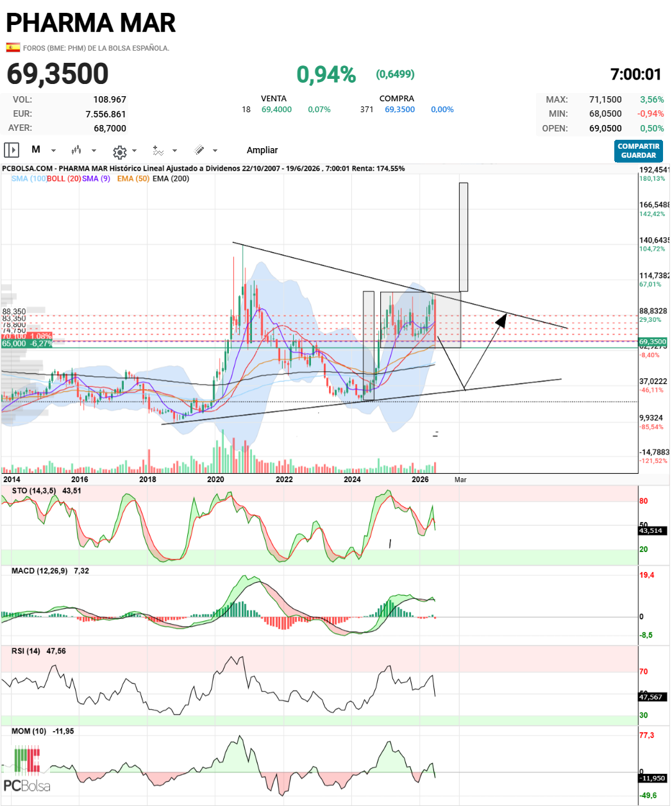Click the MIN value 68,0500
The width and height of the screenshot is (672, 806).
[x=605, y=113]
